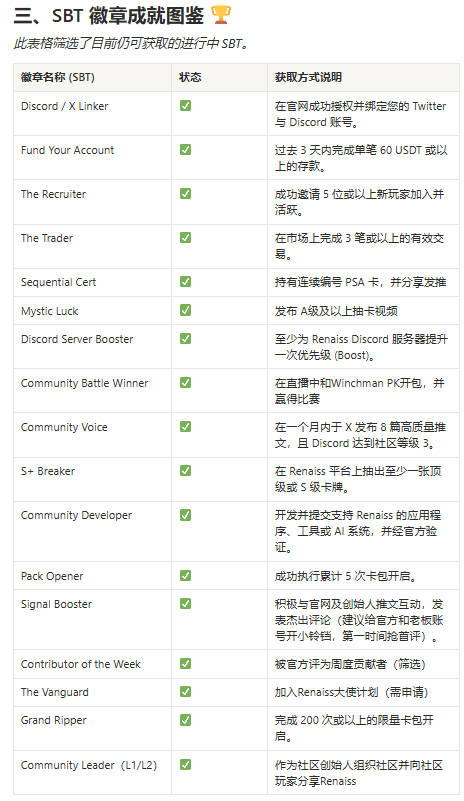Click the green checkmark for Signal Booster
The width and height of the screenshot is (464, 801).
coord(185,604)
